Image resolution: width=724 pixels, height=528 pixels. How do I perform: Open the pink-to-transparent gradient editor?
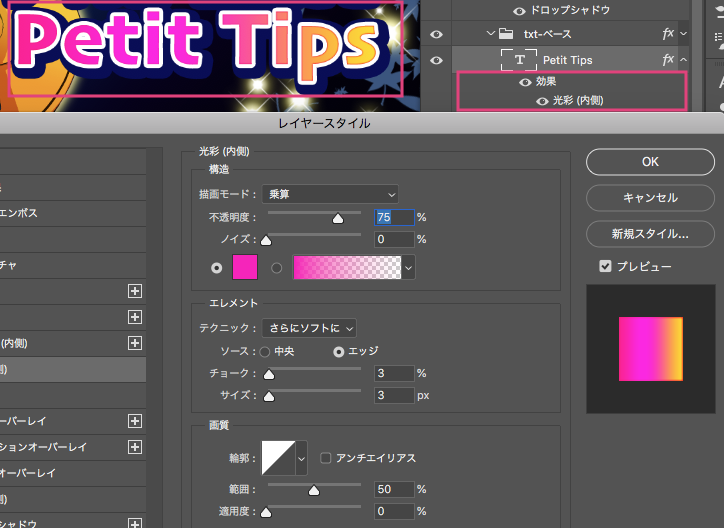(347, 267)
